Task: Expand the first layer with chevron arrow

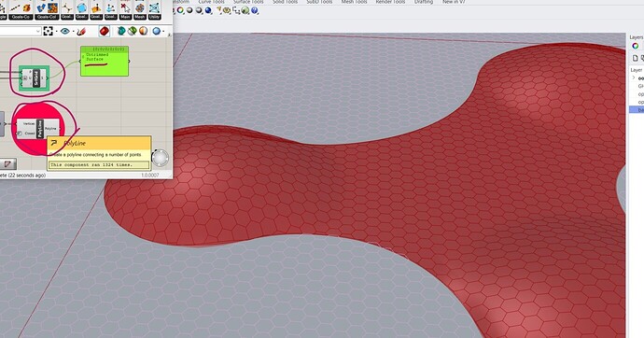Action: click(634, 78)
